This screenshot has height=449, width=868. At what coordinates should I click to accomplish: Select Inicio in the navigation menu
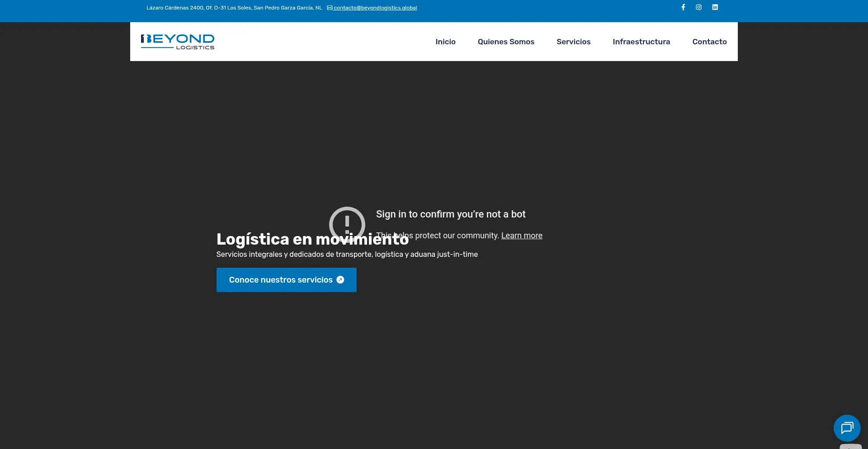click(445, 42)
